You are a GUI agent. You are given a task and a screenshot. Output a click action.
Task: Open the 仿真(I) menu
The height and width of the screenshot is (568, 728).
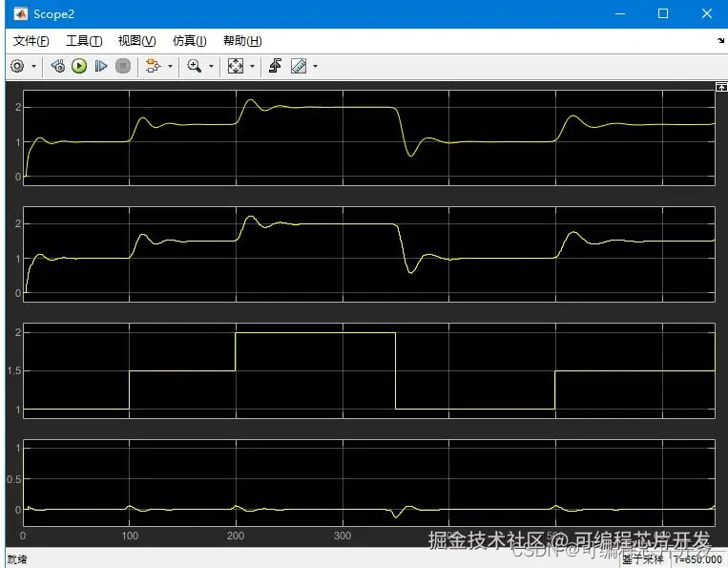tap(190, 41)
